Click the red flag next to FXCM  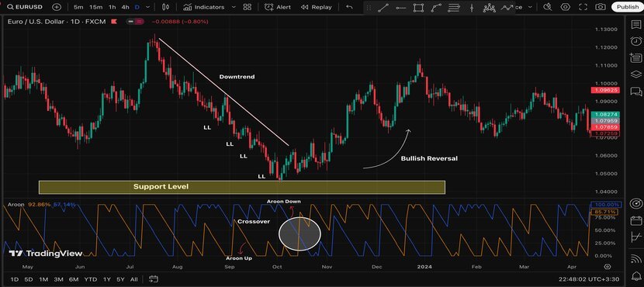coord(114,22)
